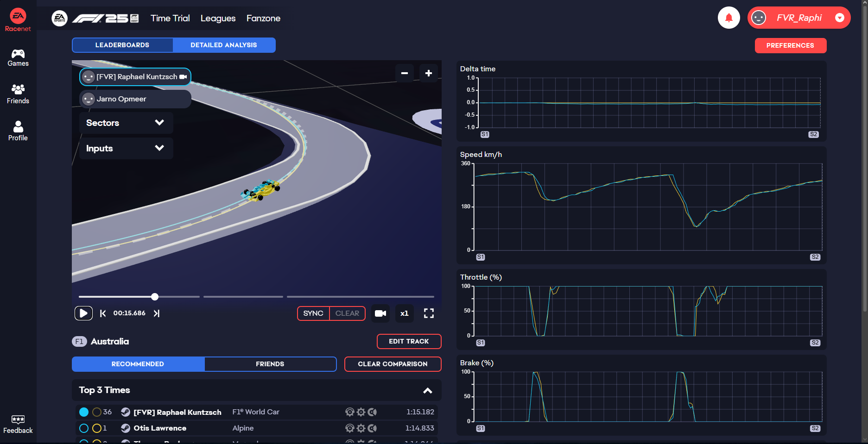Skip to the replay end
Screen dimensions: 868x444
157,313
